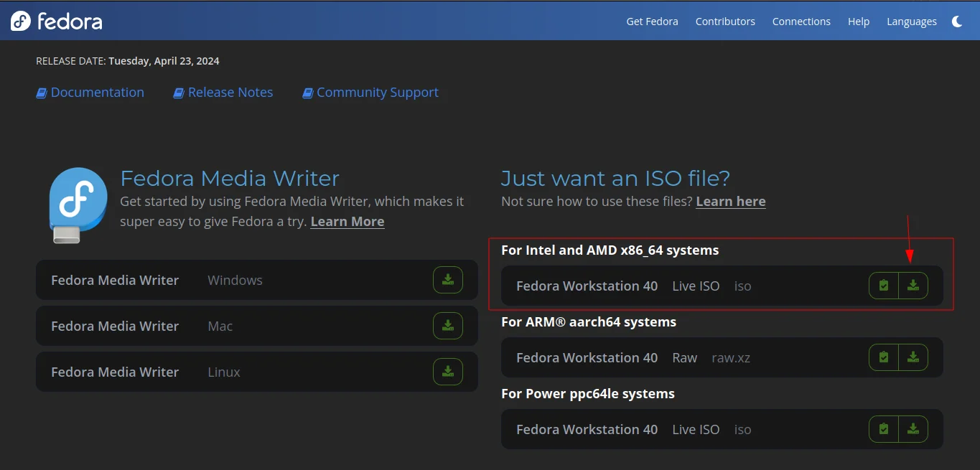The width and height of the screenshot is (980, 470).
Task: Click the Release Notes book icon
Action: pos(179,93)
